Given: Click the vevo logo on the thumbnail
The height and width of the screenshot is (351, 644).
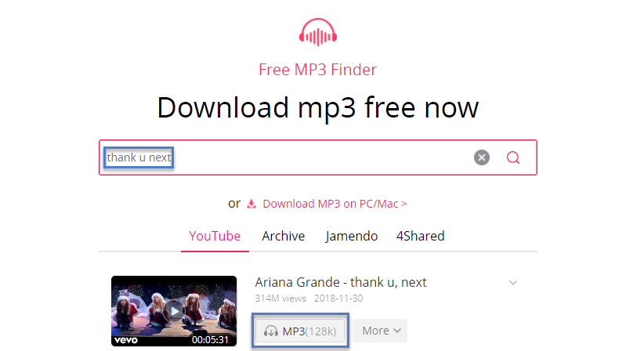Looking at the screenshot, I should coord(126,340).
